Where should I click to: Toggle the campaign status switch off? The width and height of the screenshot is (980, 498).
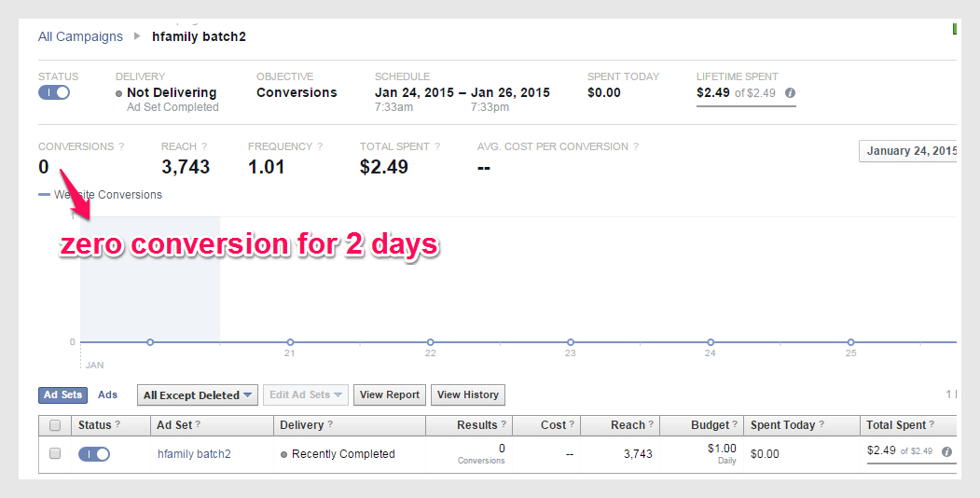tap(54, 92)
